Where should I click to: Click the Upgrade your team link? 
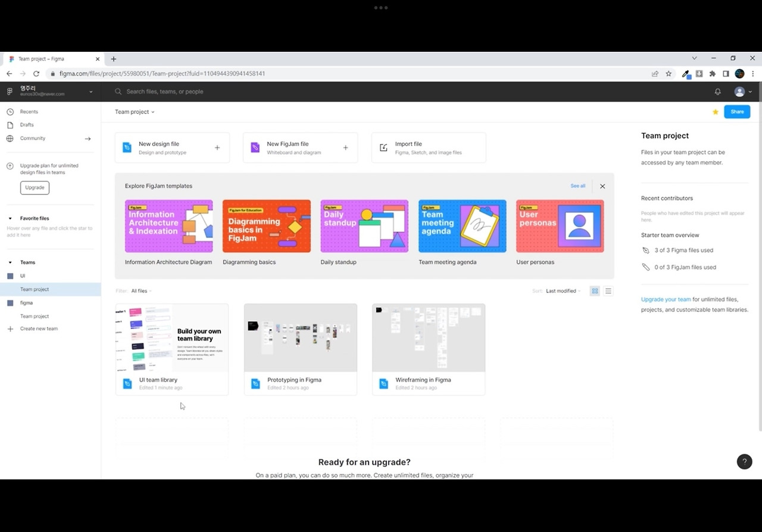pyautogui.click(x=666, y=299)
